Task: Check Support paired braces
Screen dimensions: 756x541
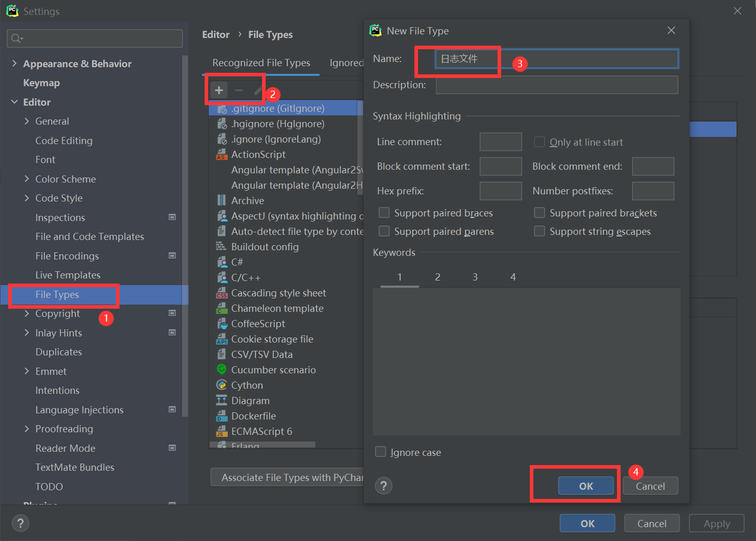Action: [x=384, y=212]
